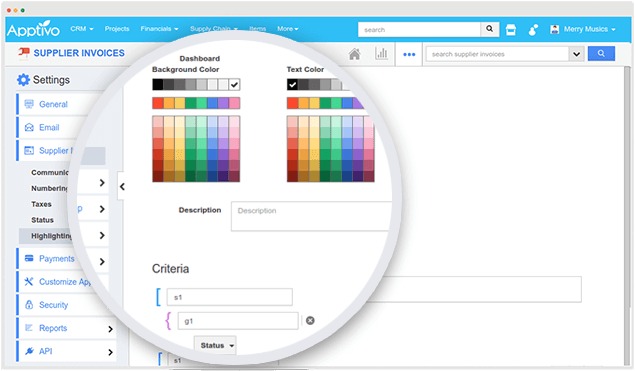Click the Reports sidebar icon
Screen dimensions: 635x371
[x=29, y=328]
